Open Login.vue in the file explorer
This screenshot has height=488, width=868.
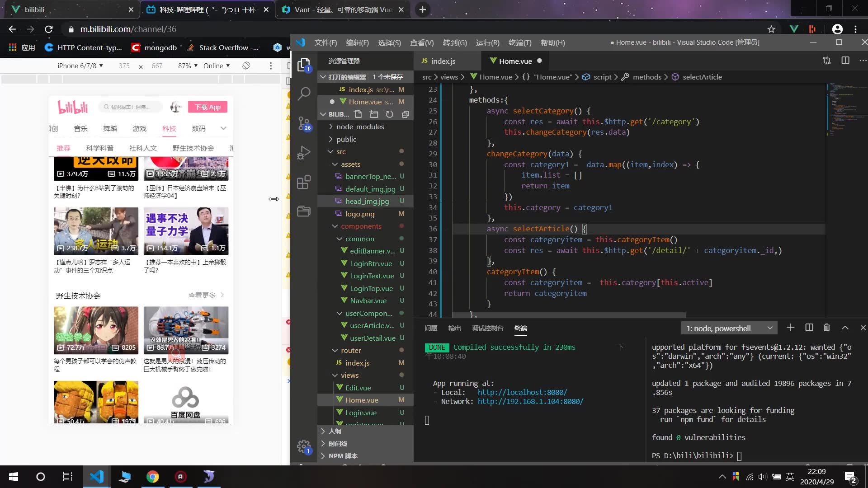[360, 413]
